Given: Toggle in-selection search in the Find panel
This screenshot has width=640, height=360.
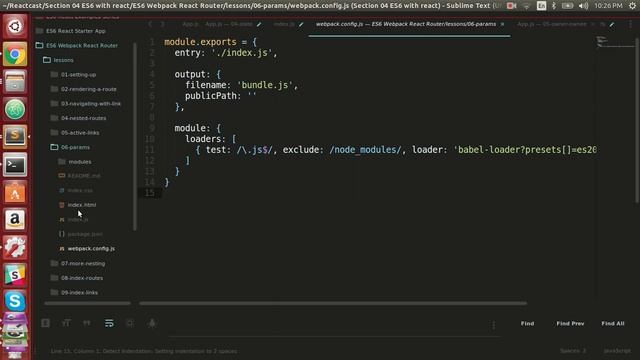Looking at the screenshot, I should 130,323.
